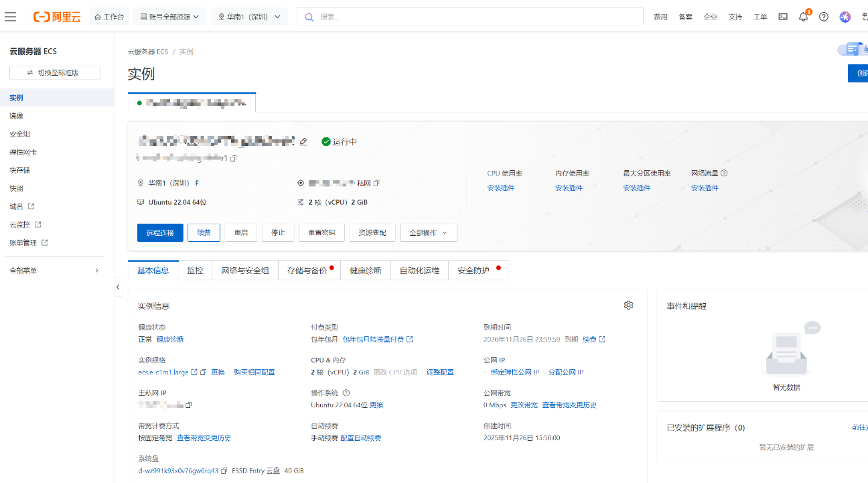The width and height of the screenshot is (868, 483).
Task: Edit the instance name with pencil icon
Action: 303,141
